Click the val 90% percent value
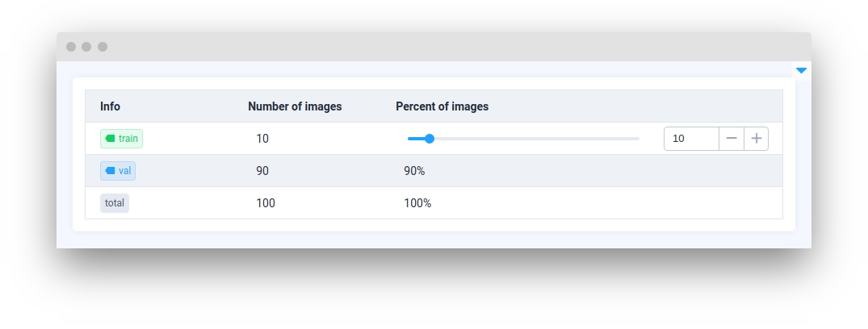The width and height of the screenshot is (868, 329). click(414, 171)
